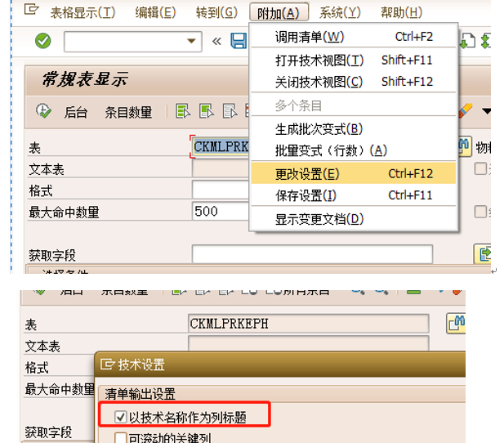504x443 pixels.
Task: Click the 最大命中数量 input field showing 500
Action: (219, 212)
